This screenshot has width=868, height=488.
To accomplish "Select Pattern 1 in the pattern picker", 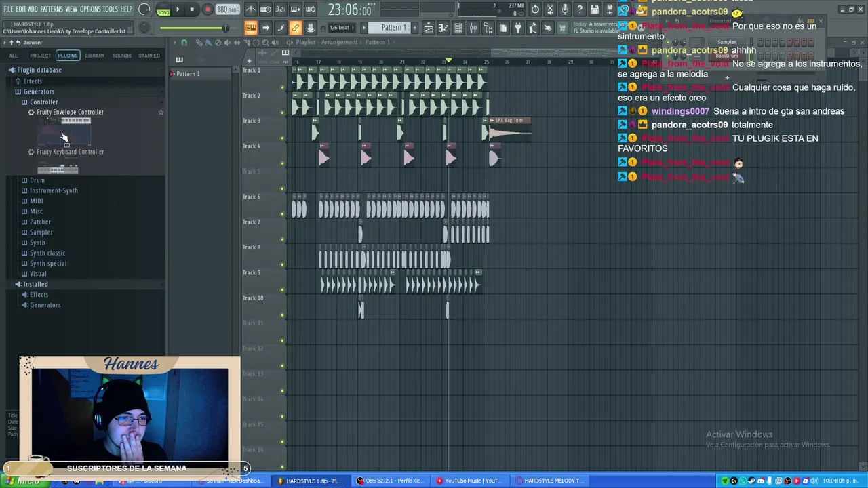I will pos(189,74).
